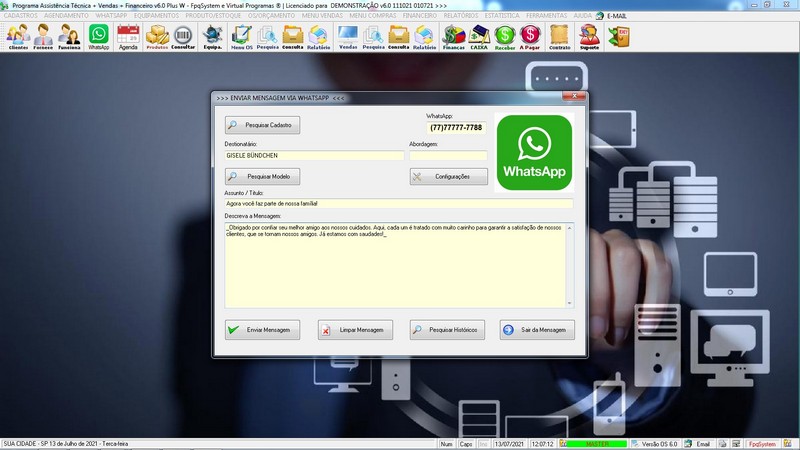Viewport: 800px width, 450px height.
Task: Click Relatório icon just left of Vendas
Action: pos(318,37)
